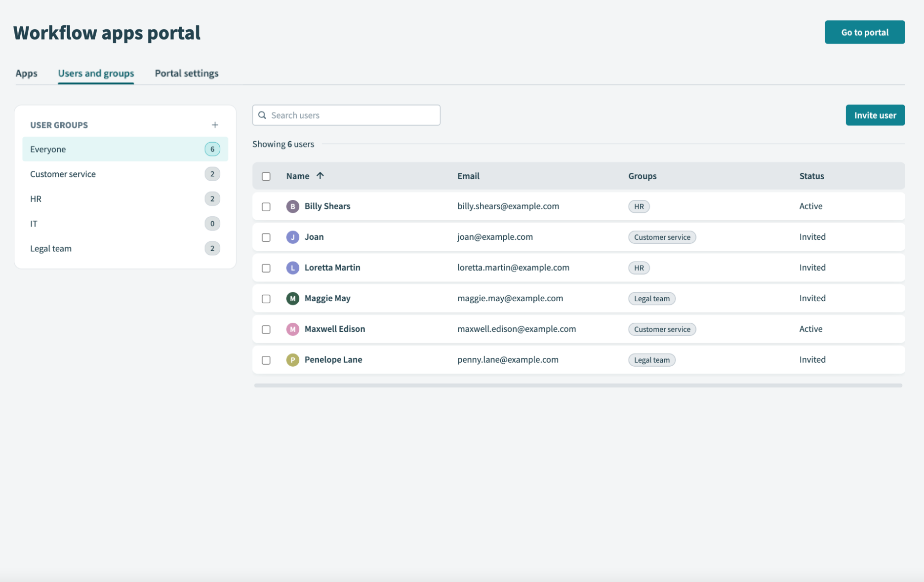The width and height of the screenshot is (924, 582).
Task: Click the search magnifier icon
Action: click(262, 115)
